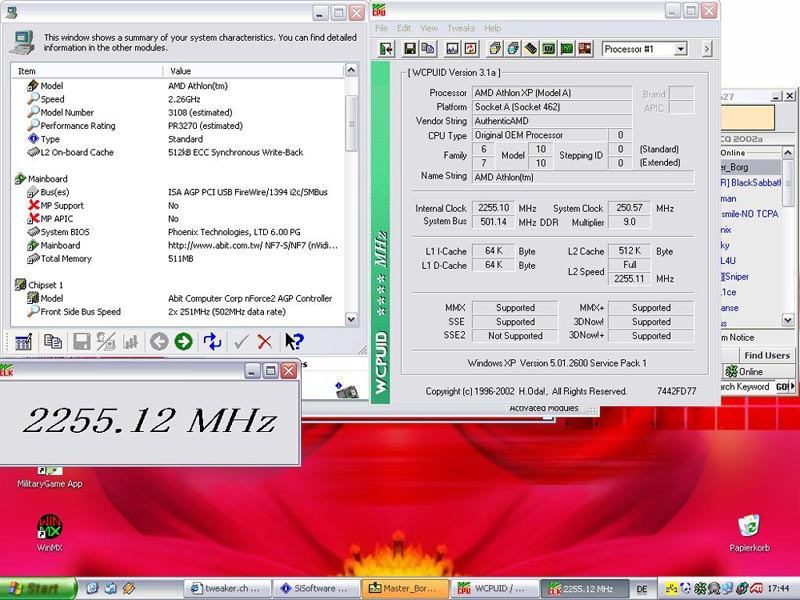Viewport: 800px width, 600px height.
Task: Click the blue chip-info icon in WCPUID toolbar
Action: [513, 49]
